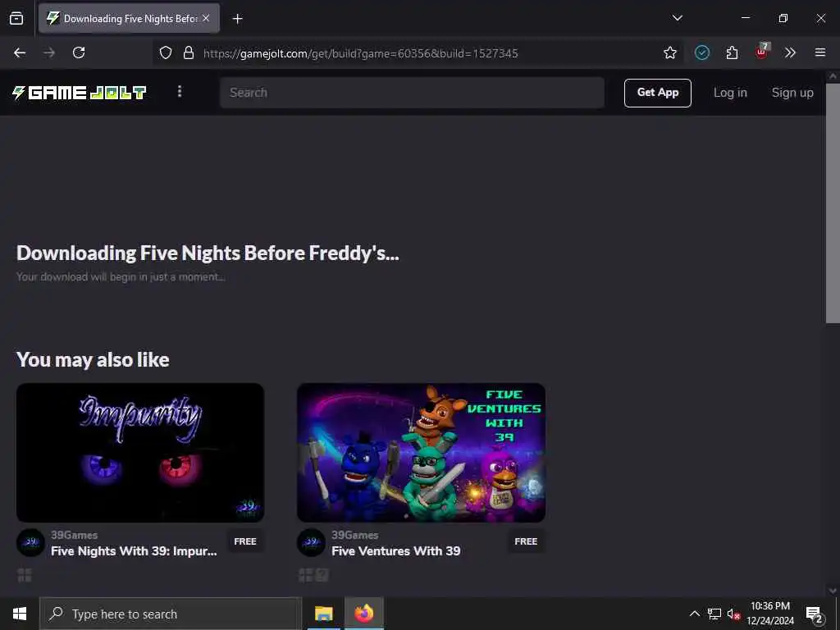Show hidden system tray icons
Viewport: 840px width, 630px height.
pos(694,614)
